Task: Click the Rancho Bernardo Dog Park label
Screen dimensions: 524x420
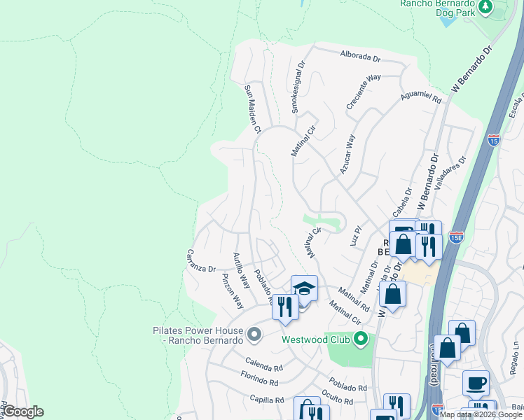Action: coord(438,8)
